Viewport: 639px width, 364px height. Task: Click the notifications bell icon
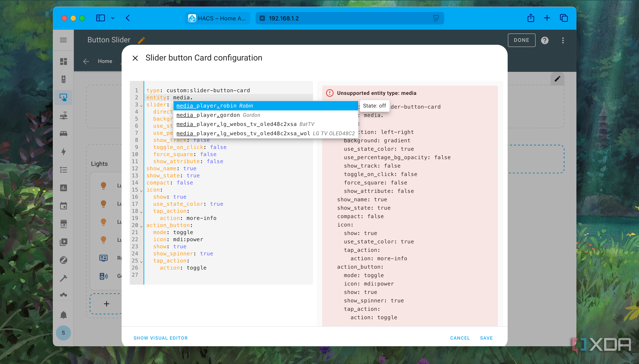63,315
